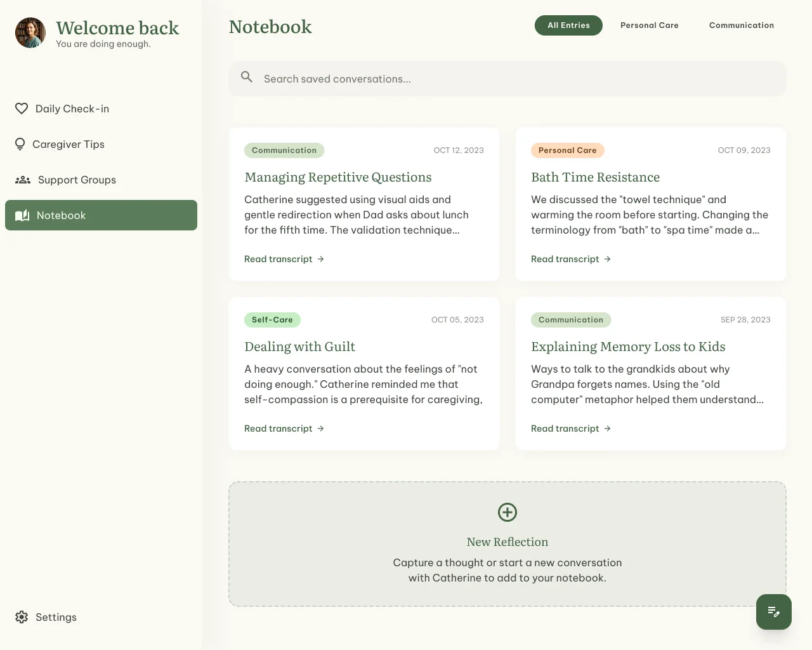The height and width of the screenshot is (650, 812).
Task: Click arrow next to Dealing with Guilt transcript
Action: (320, 428)
